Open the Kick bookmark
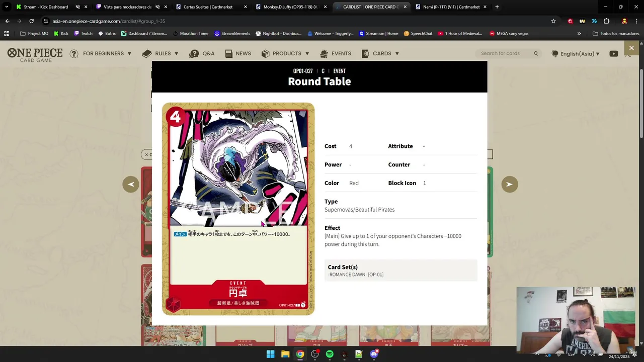 click(x=61, y=34)
